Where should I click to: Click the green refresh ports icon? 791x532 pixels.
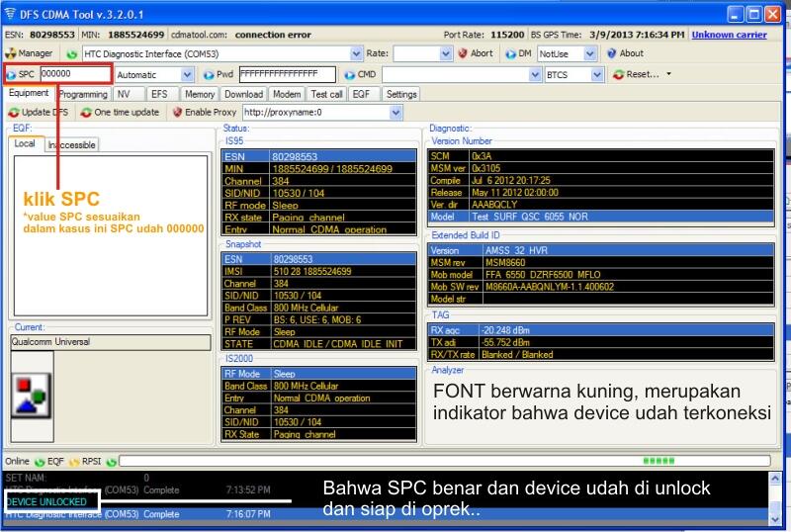[x=72, y=54]
